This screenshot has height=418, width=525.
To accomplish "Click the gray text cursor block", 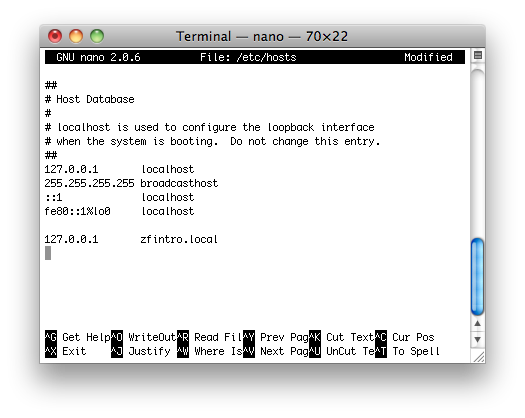I will click(x=48, y=253).
